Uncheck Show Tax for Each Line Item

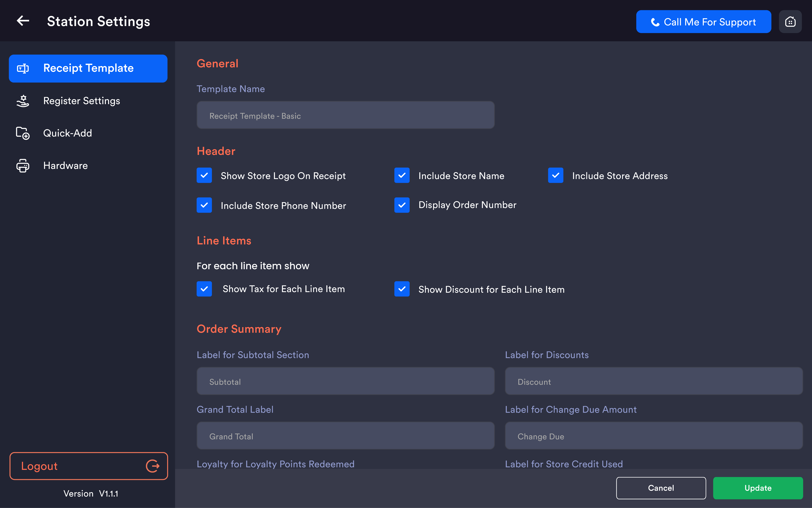[x=204, y=289]
